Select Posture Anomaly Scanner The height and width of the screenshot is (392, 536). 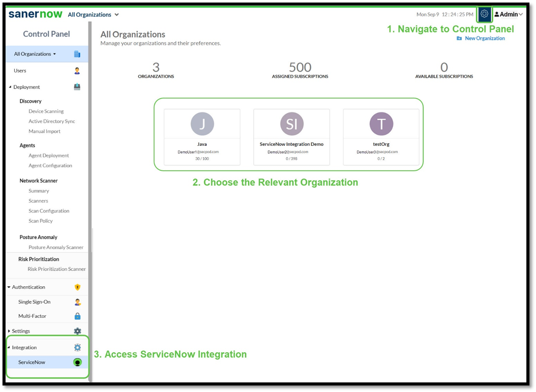click(56, 248)
